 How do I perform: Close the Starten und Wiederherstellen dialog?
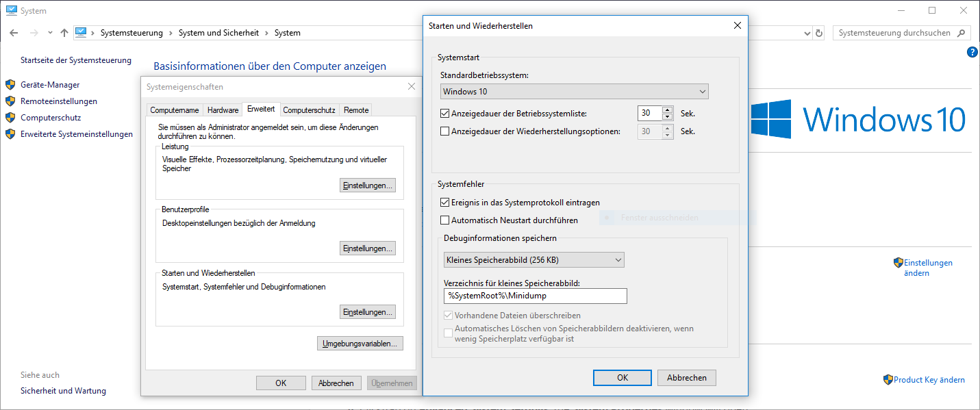738,25
